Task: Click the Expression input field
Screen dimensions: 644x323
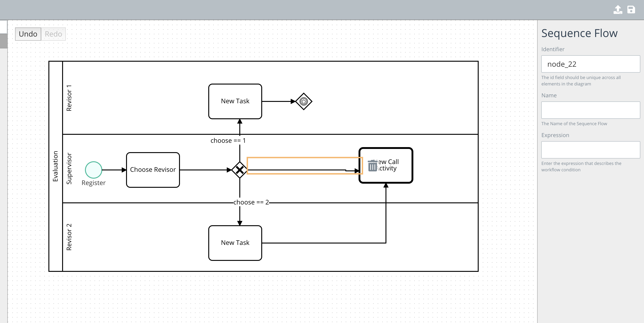Action: 591,149
